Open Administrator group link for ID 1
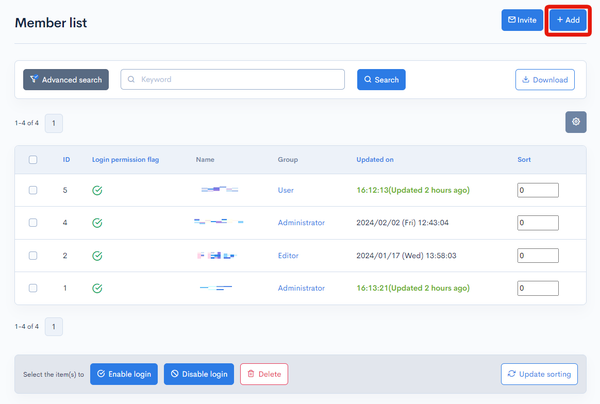This screenshot has width=600, height=404. click(x=301, y=288)
